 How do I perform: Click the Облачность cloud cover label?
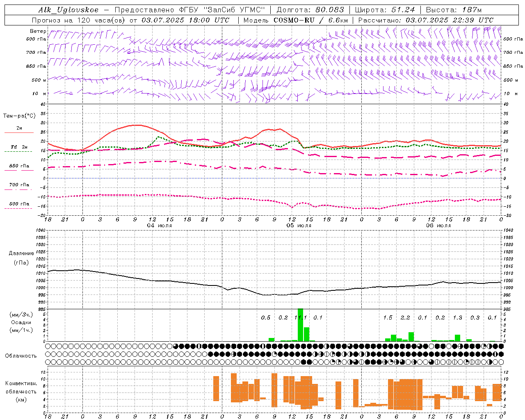click(21, 356)
